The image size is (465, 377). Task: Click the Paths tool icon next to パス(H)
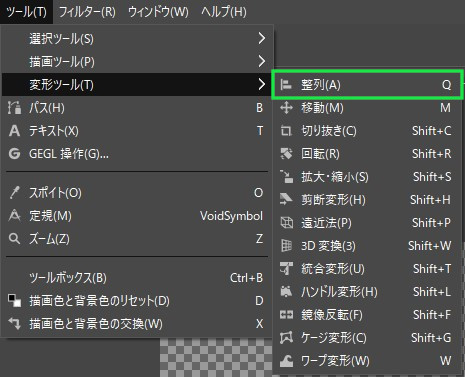tap(14, 108)
